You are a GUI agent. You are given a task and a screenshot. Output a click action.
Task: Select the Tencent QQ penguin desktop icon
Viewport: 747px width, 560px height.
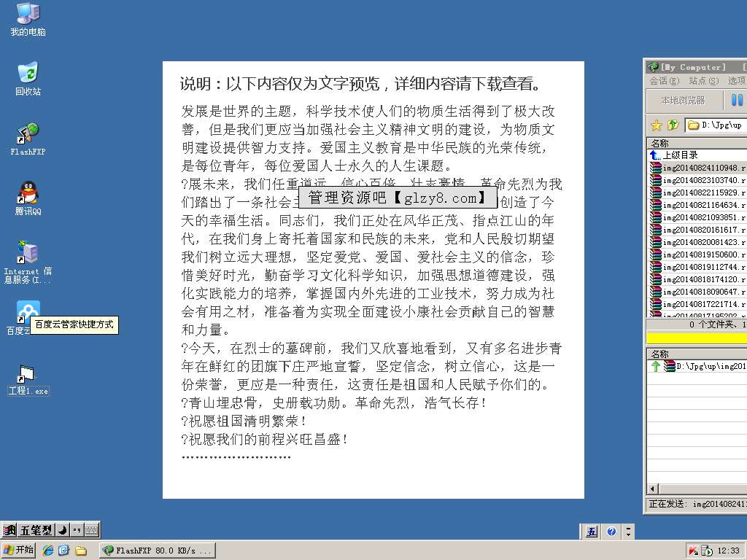coord(28,198)
